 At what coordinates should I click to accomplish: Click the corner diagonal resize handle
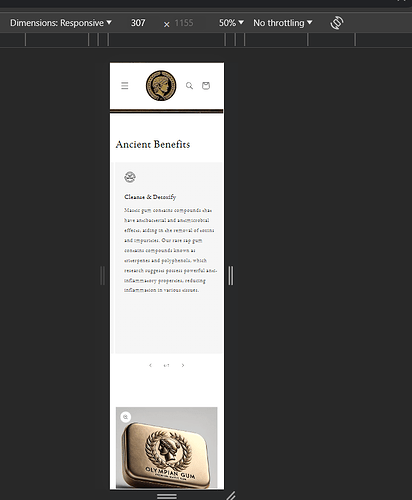click(x=231, y=496)
